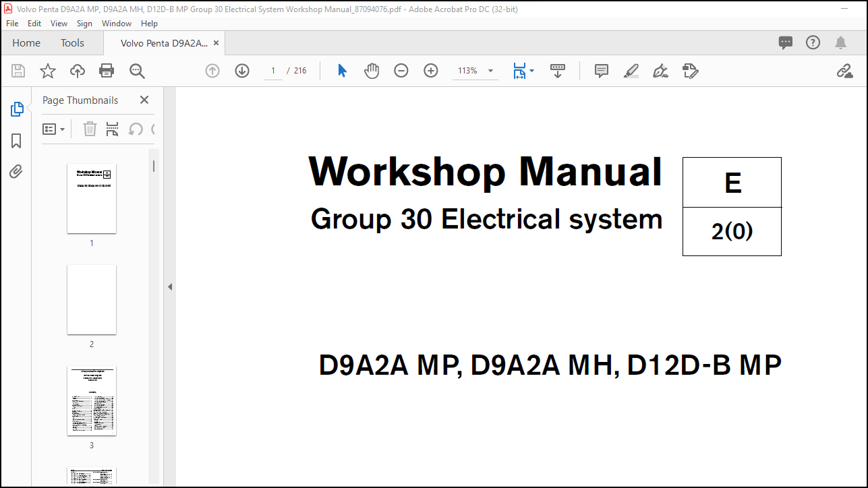The height and width of the screenshot is (488, 868).
Task: Select the page 1 thumbnail
Action: point(92,199)
